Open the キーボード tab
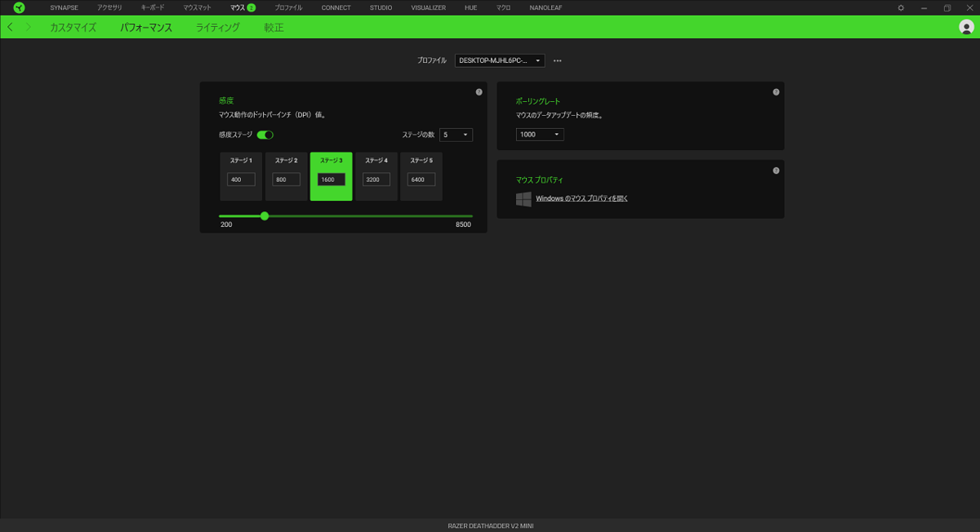 (153, 7)
